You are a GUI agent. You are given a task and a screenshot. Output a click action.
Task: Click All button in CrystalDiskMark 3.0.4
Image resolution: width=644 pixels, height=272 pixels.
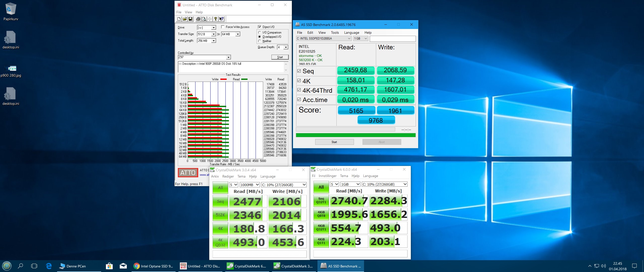[x=220, y=188]
